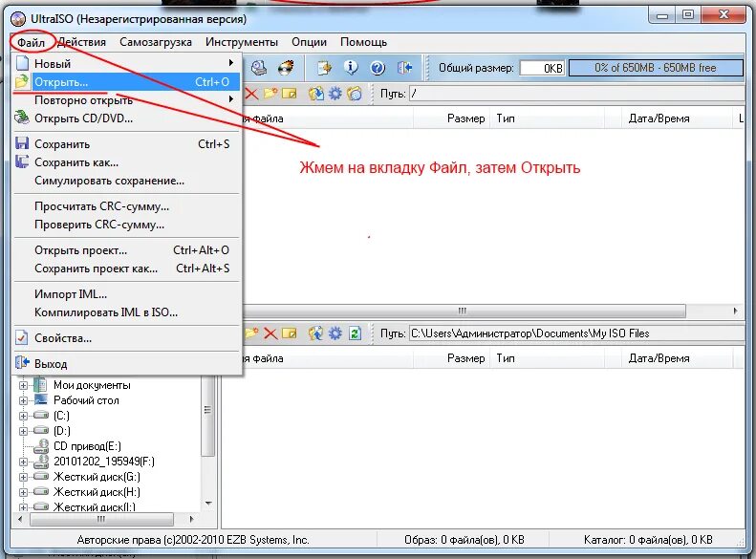The width and height of the screenshot is (756, 559).
Task: Click the 0% of 650MB capacity bar
Action: pyautogui.click(x=656, y=68)
